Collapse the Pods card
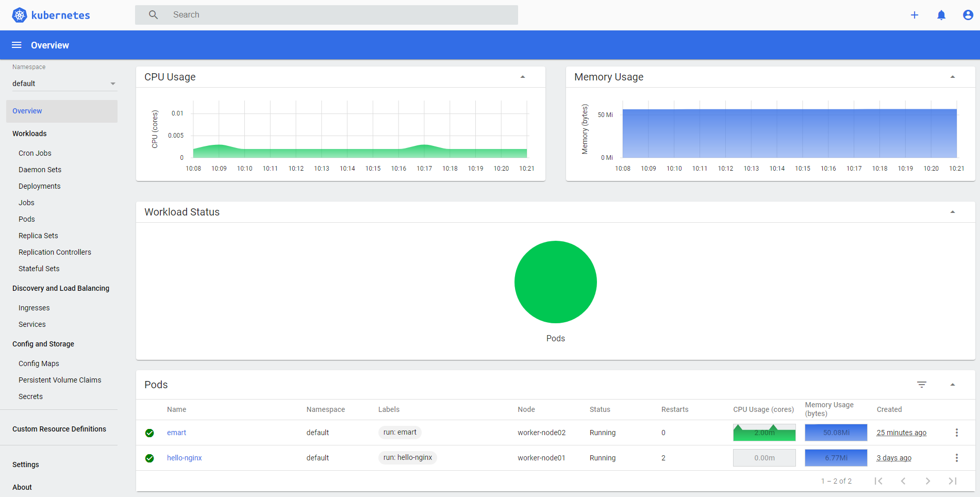This screenshot has width=980, height=497. pos(953,385)
